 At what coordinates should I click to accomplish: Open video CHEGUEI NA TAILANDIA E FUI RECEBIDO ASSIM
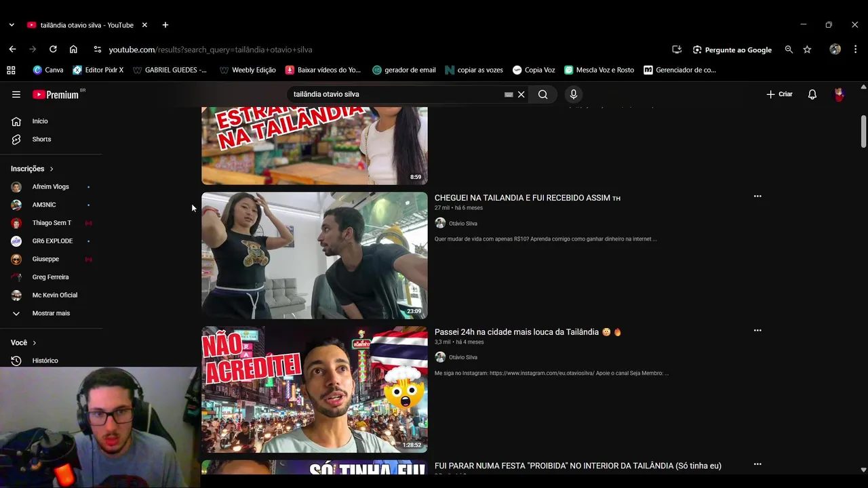click(527, 198)
